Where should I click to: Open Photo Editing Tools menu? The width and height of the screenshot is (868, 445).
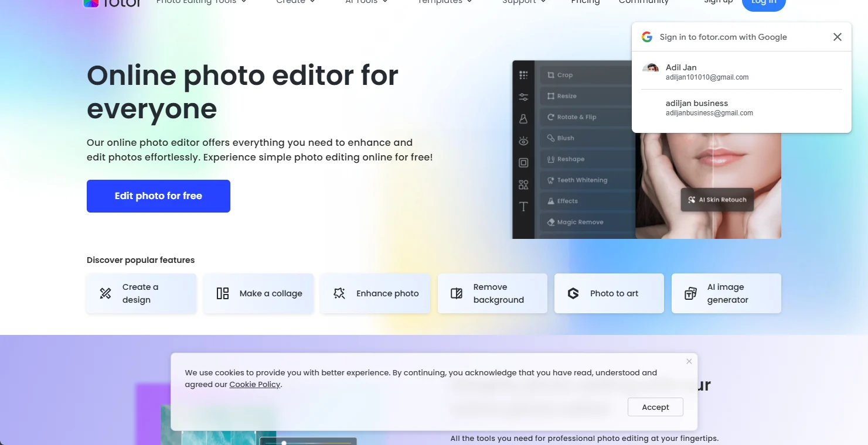(x=201, y=2)
